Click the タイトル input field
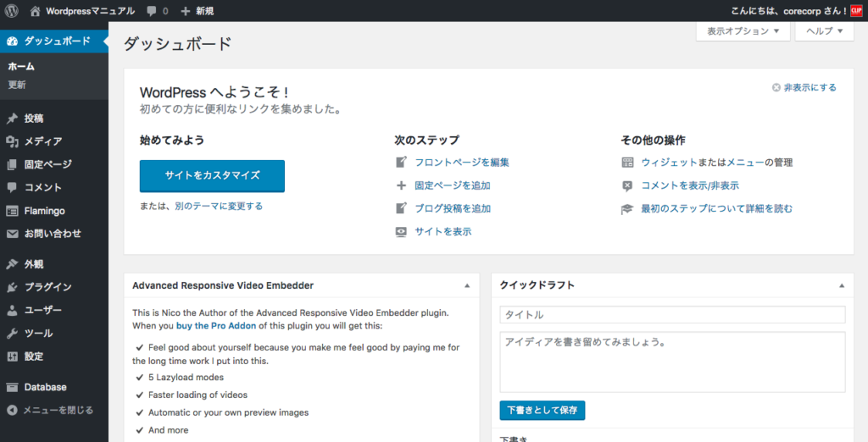Viewport: 868px width, 442px height. pyautogui.click(x=672, y=315)
